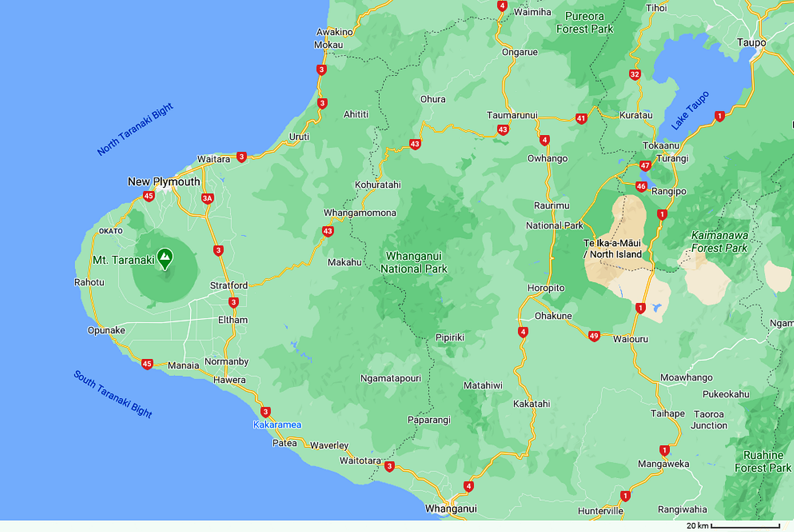The image size is (794, 532).
Task: Click the highway 1 shield below Rangipo
Action: (x=662, y=214)
